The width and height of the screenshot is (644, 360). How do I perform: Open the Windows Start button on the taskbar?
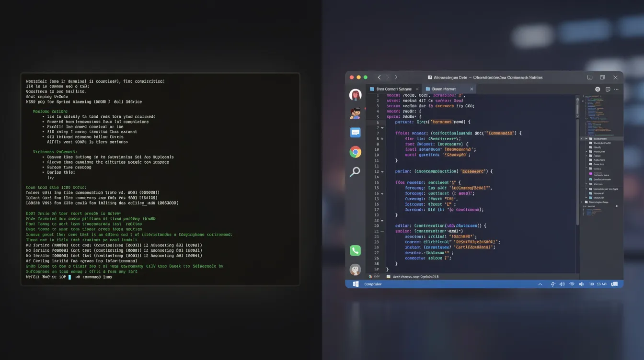356,284
